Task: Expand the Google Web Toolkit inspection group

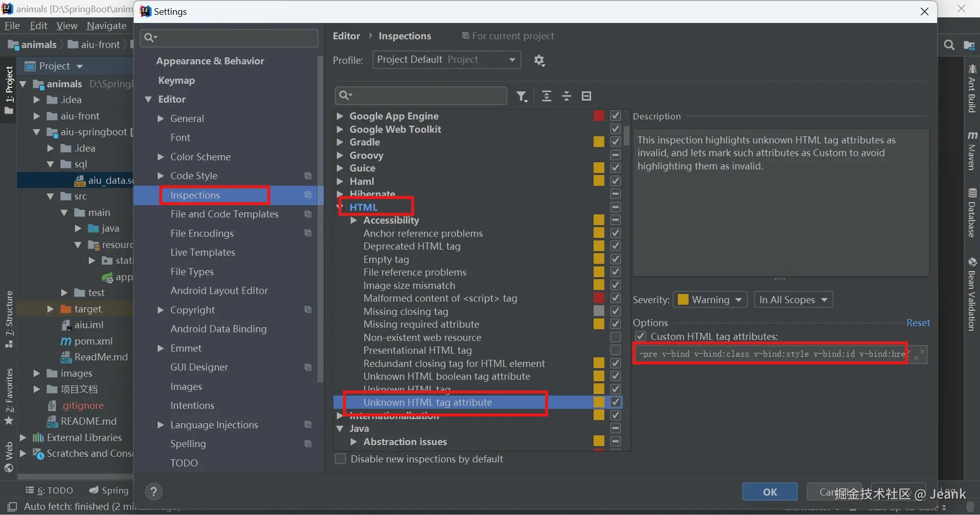Action: coord(340,129)
